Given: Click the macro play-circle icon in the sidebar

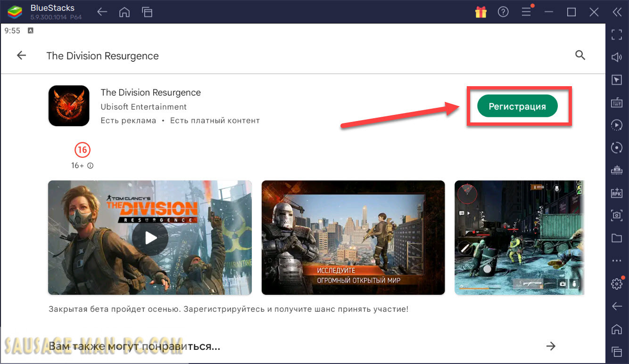Looking at the screenshot, I should [617, 125].
